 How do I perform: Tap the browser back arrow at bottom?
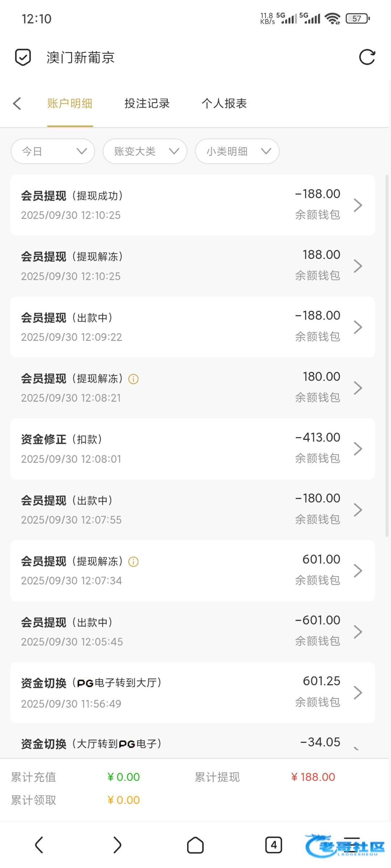[x=39, y=845]
